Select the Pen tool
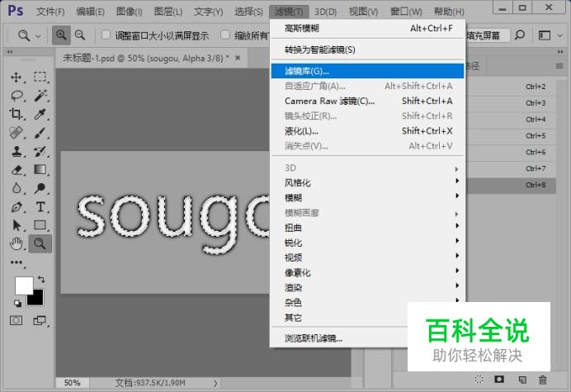571x392 pixels. 17,207
